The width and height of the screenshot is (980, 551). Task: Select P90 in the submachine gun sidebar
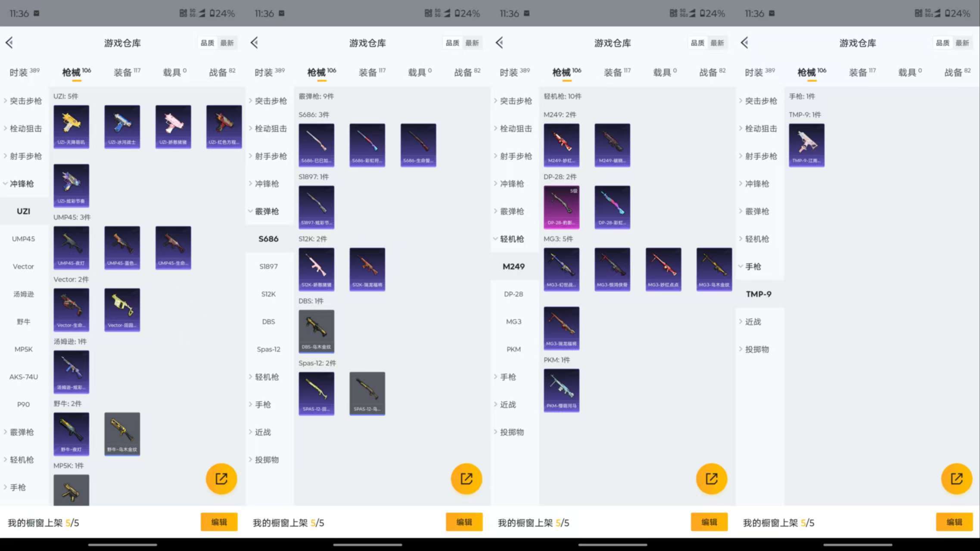24,405
